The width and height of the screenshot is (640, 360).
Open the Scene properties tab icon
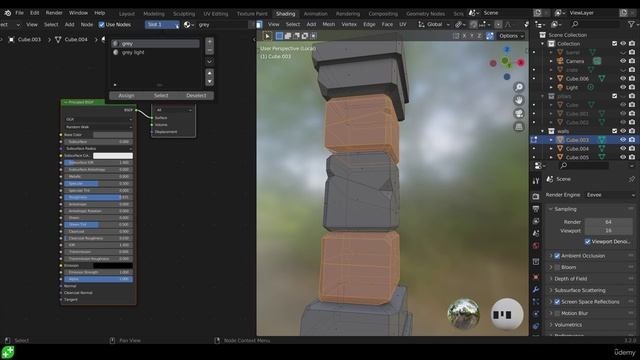click(536, 233)
